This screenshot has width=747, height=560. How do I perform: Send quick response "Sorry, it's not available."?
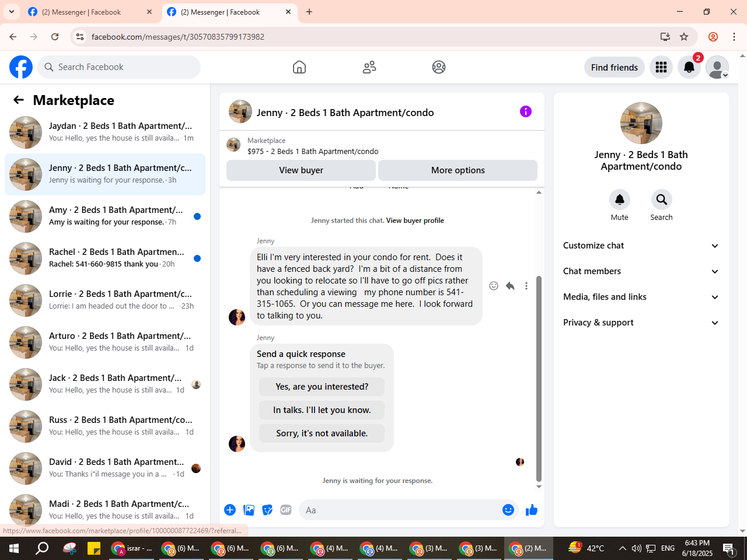click(x=322, y=433)
